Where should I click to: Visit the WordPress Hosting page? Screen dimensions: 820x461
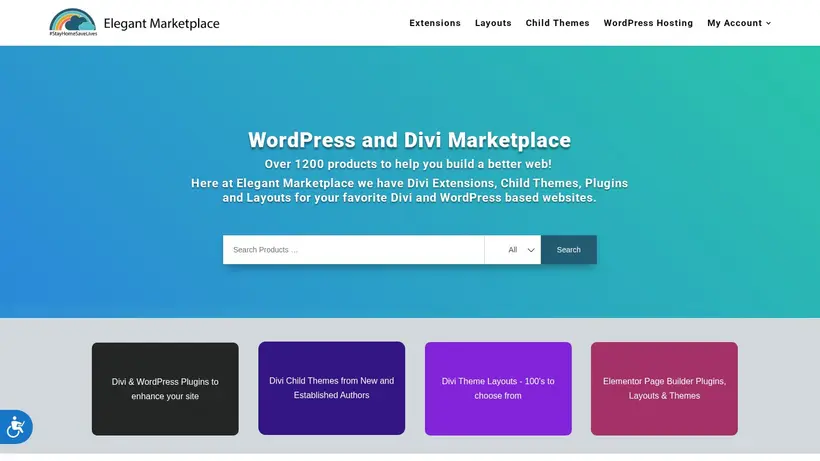pos(648,23)
